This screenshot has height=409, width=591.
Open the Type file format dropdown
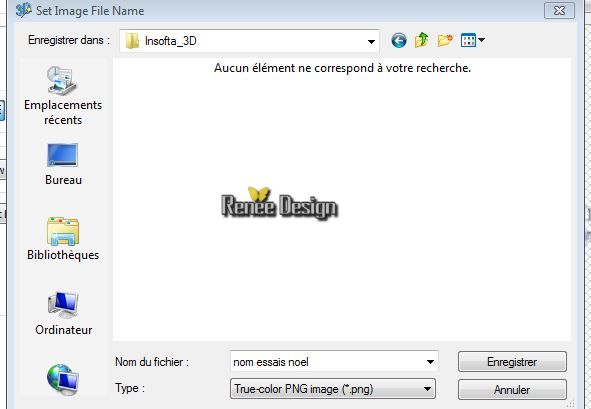point(332,389)
